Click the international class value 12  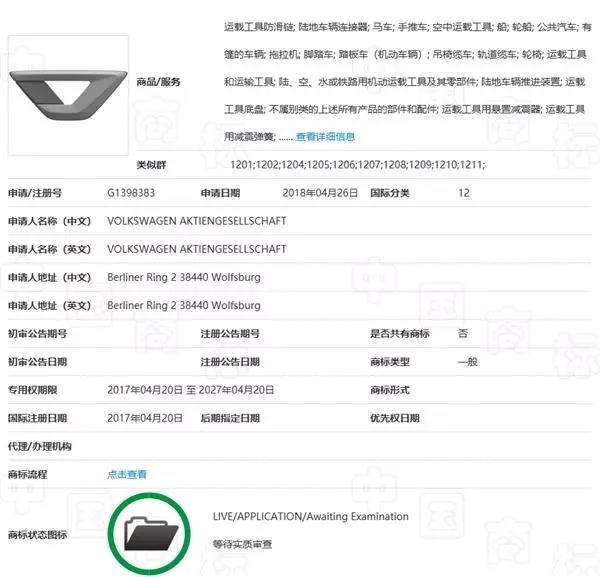pos(464,193)
